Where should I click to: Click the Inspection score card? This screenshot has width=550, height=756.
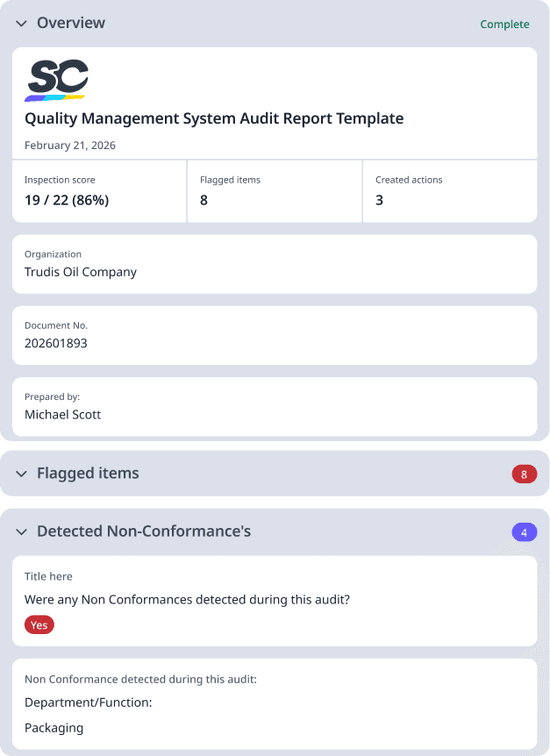point(99,191)
